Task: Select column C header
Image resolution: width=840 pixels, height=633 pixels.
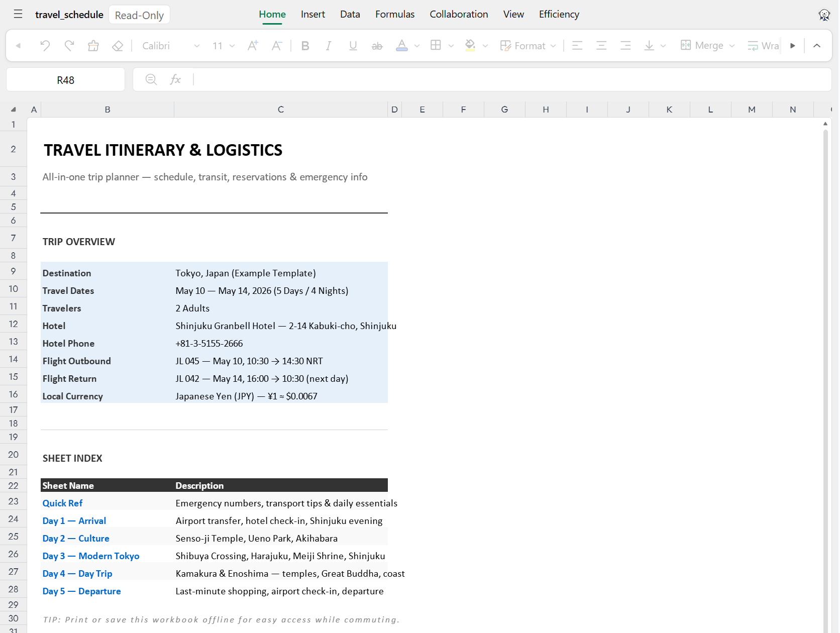Action: coord(281,110)
